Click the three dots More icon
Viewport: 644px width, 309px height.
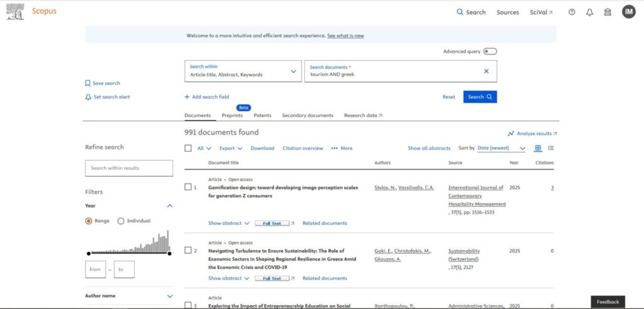coord(335,148)
